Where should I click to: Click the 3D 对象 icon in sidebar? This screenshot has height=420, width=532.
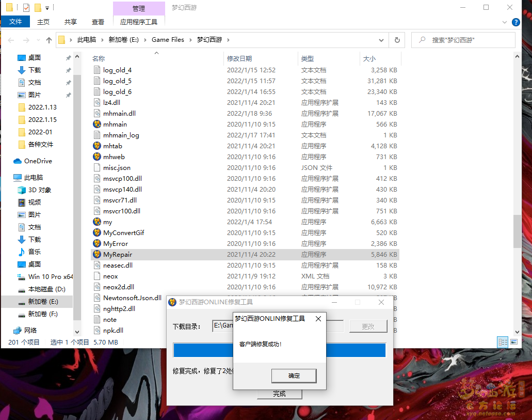click(x=21, y=190)
